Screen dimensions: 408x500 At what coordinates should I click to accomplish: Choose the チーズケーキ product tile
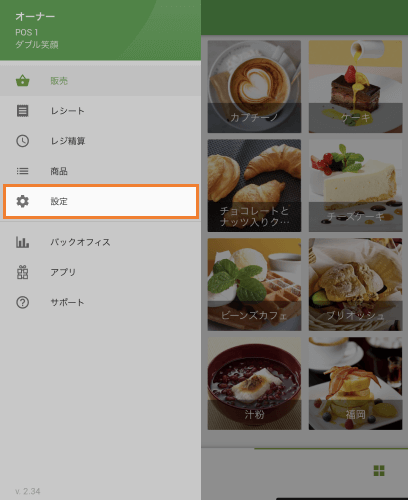[x=355, y=185]
